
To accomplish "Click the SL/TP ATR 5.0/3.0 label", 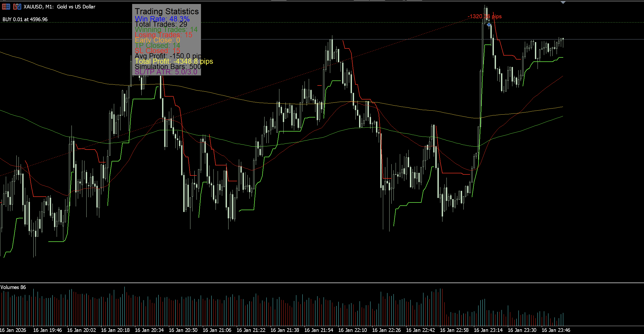I will pos(166,72).
